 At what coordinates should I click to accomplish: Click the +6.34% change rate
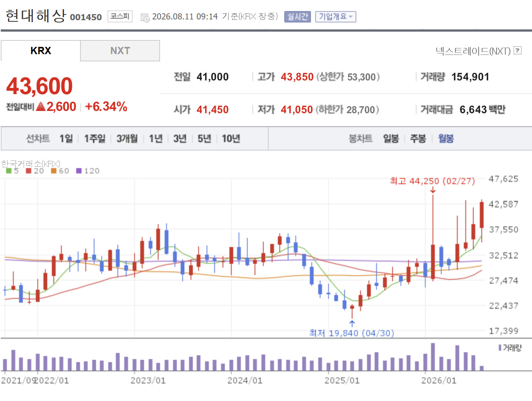click(106, 107)
